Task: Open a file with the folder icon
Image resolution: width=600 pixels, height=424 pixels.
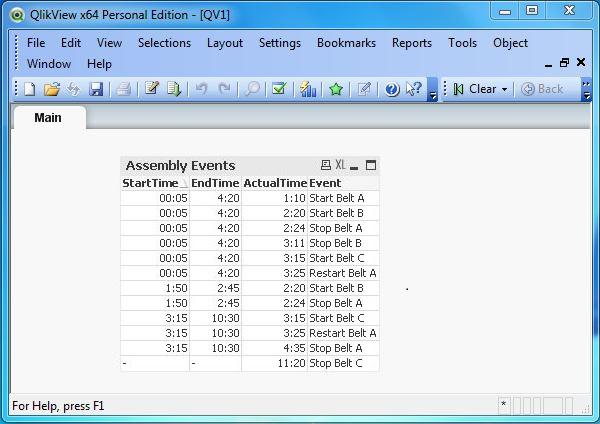Action: [x=52, y=89]
